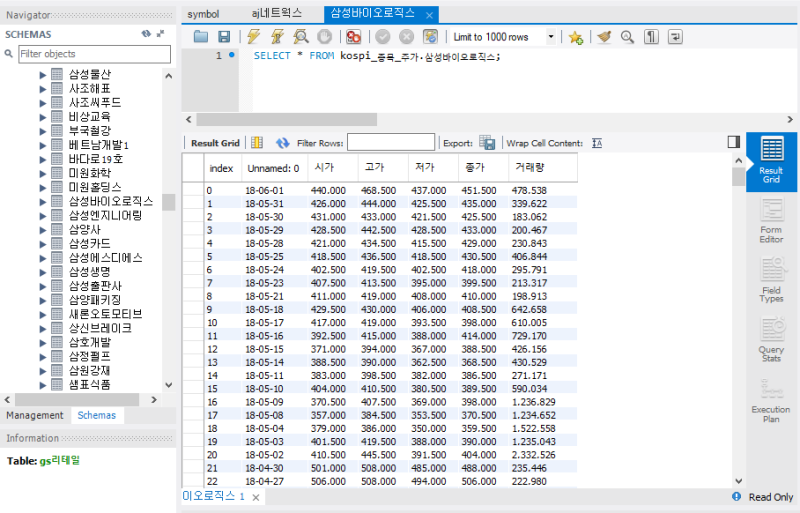Expand the 미원화학 table node
Image resolution: width=800 pixels, height=513 pixels.
43,174
